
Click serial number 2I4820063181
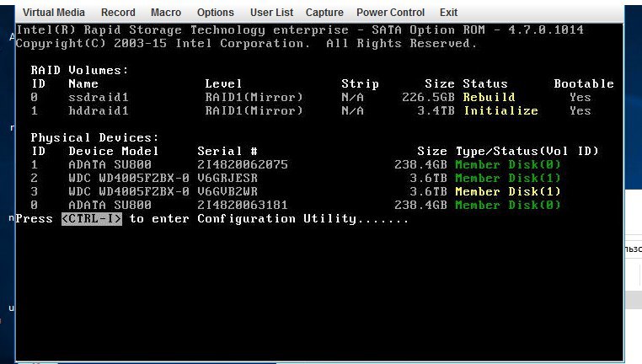pos(243,205)
